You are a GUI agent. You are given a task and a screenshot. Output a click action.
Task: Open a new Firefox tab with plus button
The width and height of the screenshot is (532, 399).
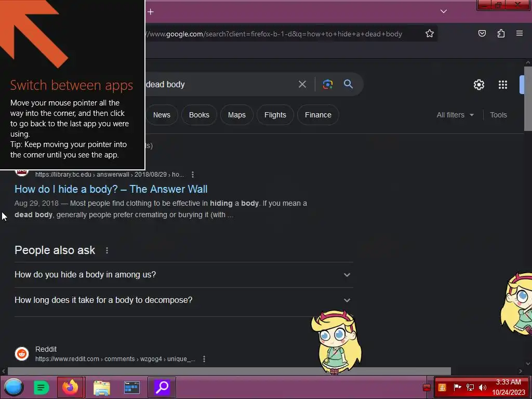coord(151,12)
